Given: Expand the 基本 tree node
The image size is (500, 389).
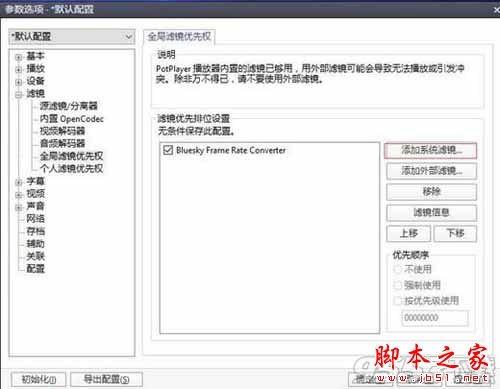Looking at the screenshot, I should click(x=19, y=57).
